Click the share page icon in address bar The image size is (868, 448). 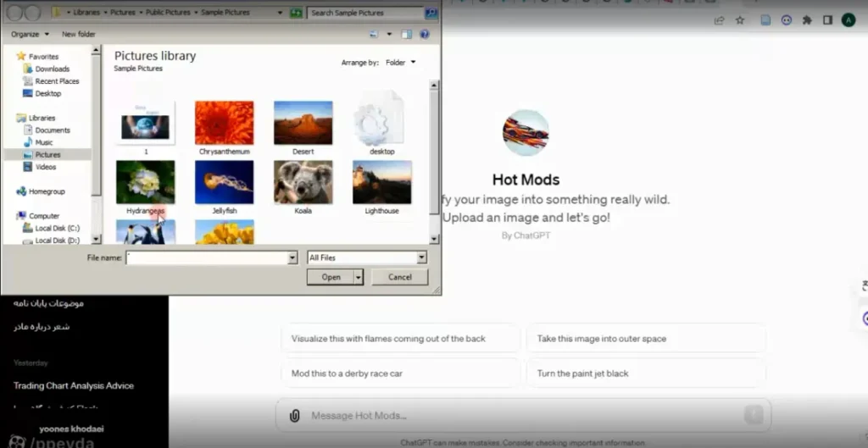719,20
